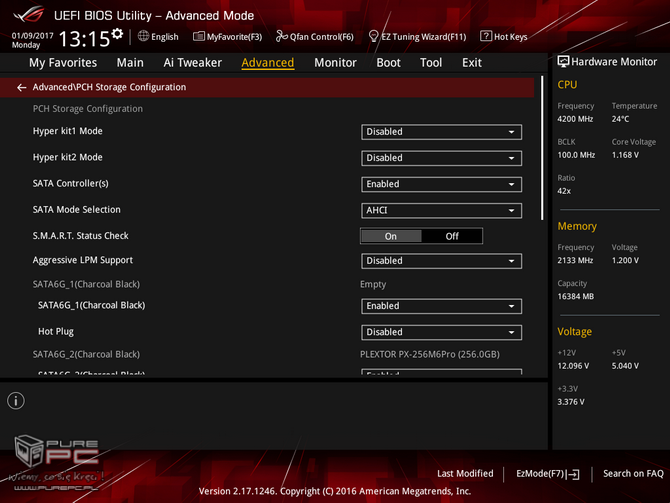The height and width of the screenshot is (503, 670).
Task: Click the PLEXTOR PX-256M6Pro (256.0GB) text
Action: coord(430,354)
